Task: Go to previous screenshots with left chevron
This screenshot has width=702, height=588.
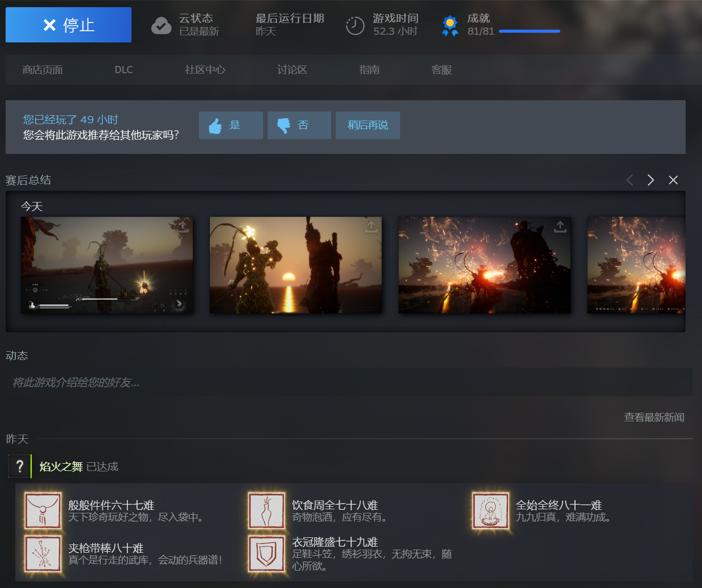Action: coord(630,180)
